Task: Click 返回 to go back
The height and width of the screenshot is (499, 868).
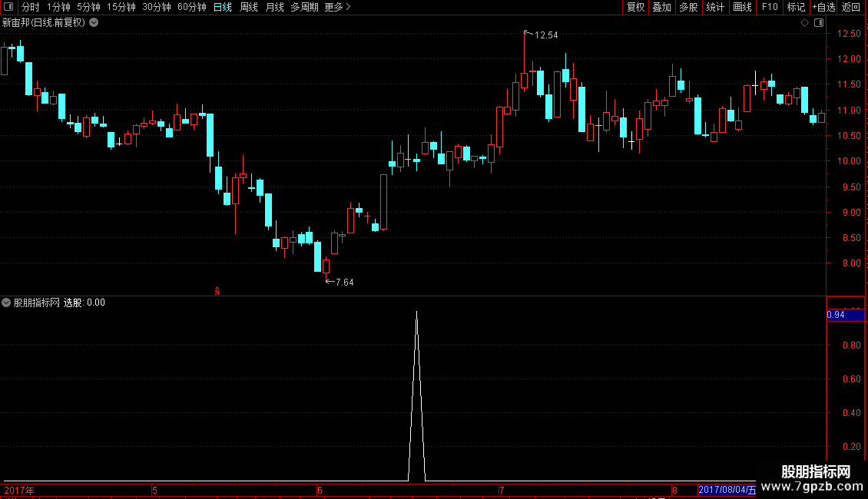Action: [x=851, y=7]
